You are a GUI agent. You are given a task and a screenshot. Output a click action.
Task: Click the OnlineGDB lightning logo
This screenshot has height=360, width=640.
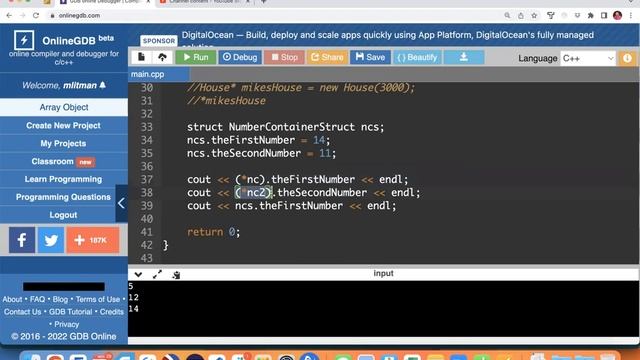click(x=24, y=40)
